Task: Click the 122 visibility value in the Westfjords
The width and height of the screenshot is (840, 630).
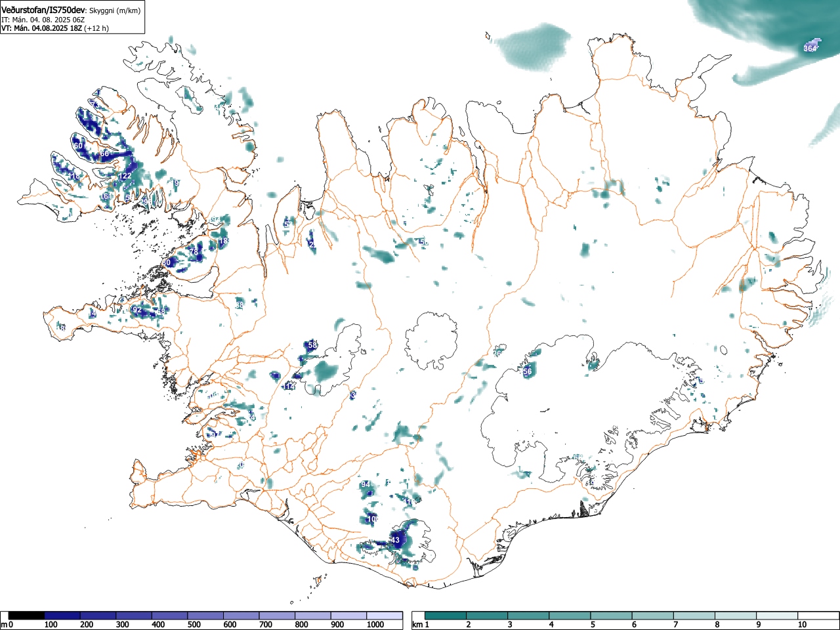Action: pos(125,177)
